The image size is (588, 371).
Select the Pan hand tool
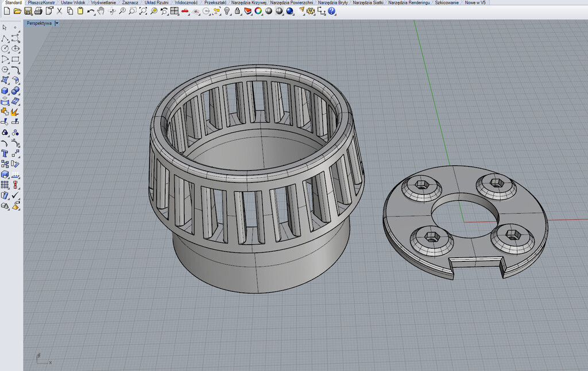[101, 11]
